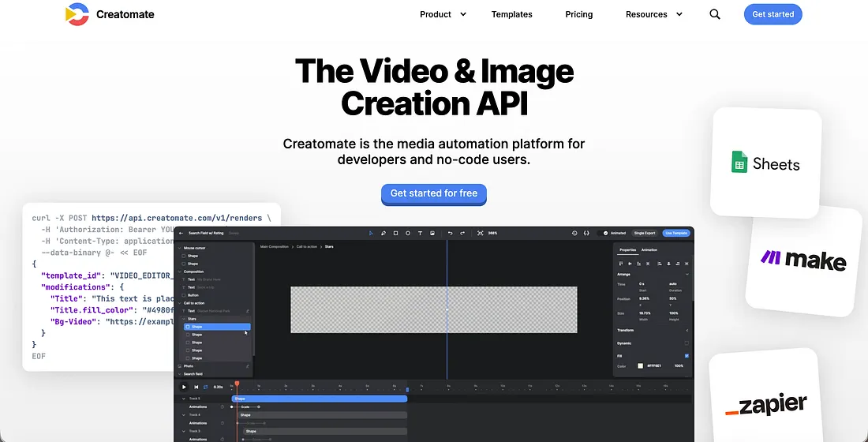Screen dimensions: 868x442
Task: Click stopwatch icon on Track 5 Animations
Action: (x=223, y=406)
